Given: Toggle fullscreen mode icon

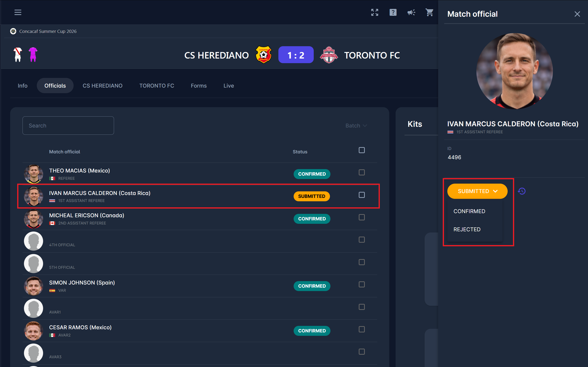Looking at the screenshot, I should coord(374,12).
